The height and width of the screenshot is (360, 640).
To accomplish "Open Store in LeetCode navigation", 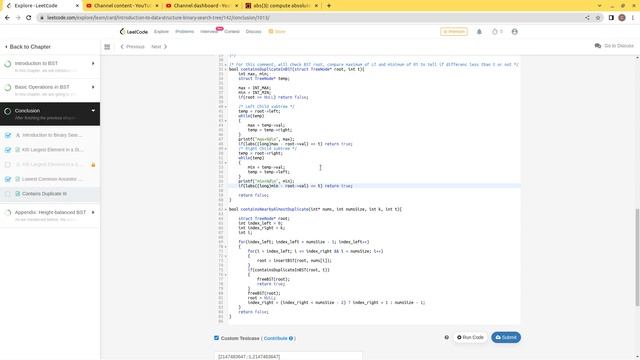I will (x=277, y=31).
